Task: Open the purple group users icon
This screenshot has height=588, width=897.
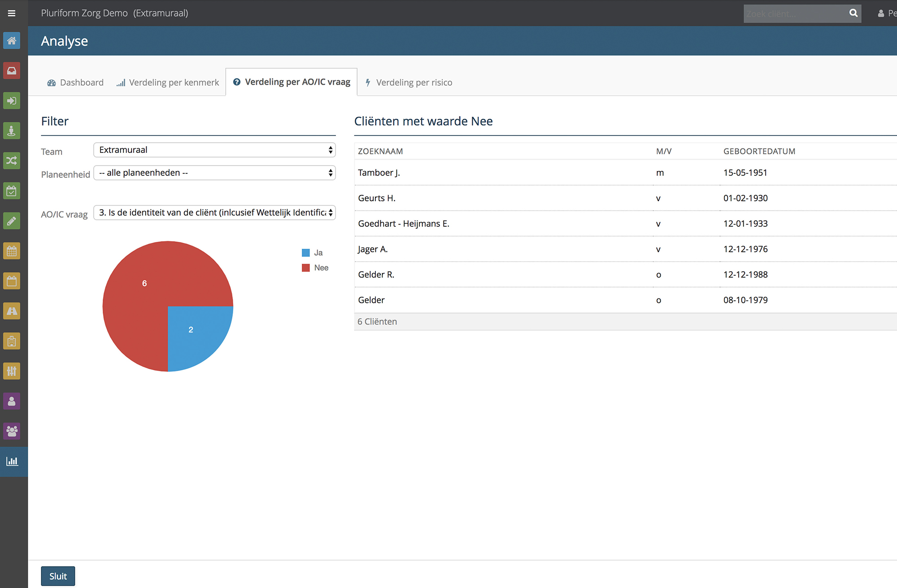Action: point(12,431)
